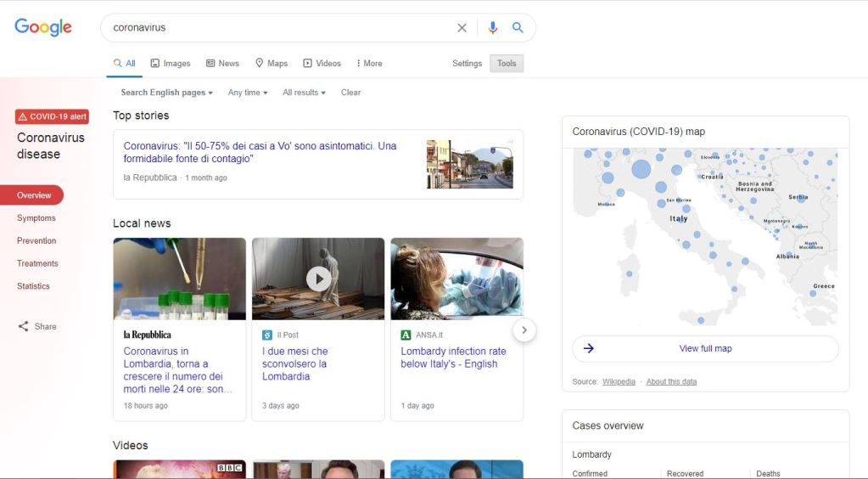Open Treatments in the sidebar
The image size is (868, 479).
37,263
